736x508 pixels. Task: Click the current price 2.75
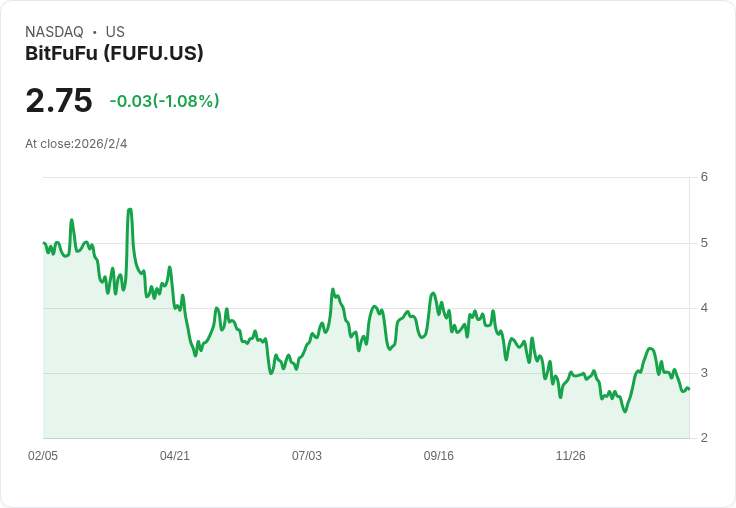coord(59,101)
